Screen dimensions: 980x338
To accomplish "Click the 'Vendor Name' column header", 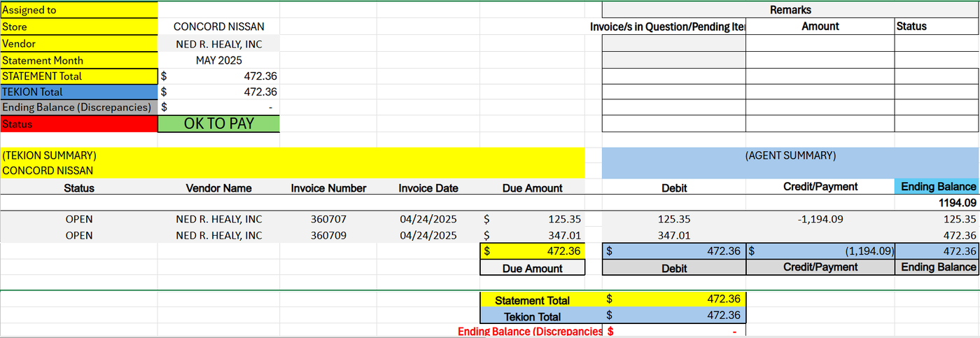I will (219, 188).
